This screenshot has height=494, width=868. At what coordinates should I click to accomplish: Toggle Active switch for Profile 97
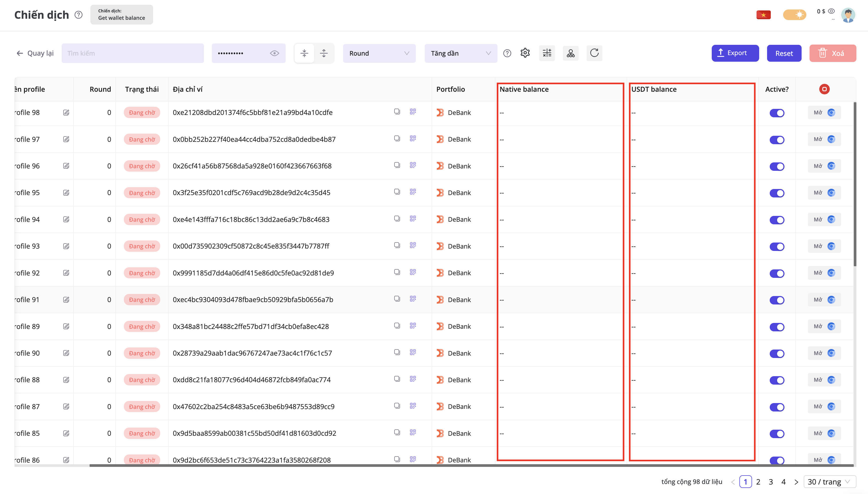(x=777, y=140)
